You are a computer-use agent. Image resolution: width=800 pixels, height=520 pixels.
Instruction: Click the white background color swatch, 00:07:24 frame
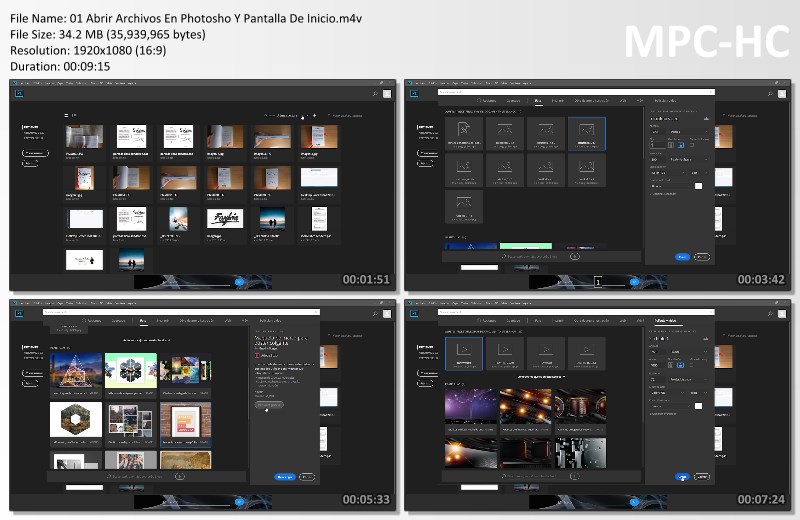click(x=698, y=406)
